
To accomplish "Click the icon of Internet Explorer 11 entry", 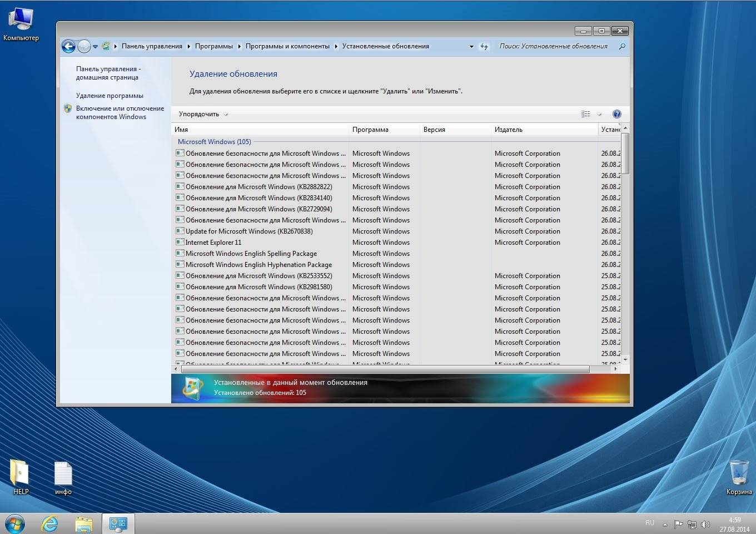I will pyautogui.click(x=180, y=242).
